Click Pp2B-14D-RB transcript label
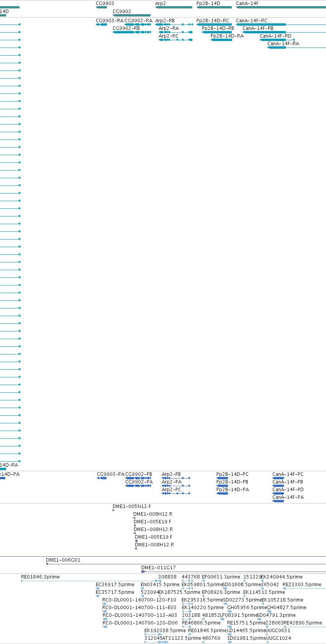The height and width of the screenshot is (644, 326). (218, 28)
